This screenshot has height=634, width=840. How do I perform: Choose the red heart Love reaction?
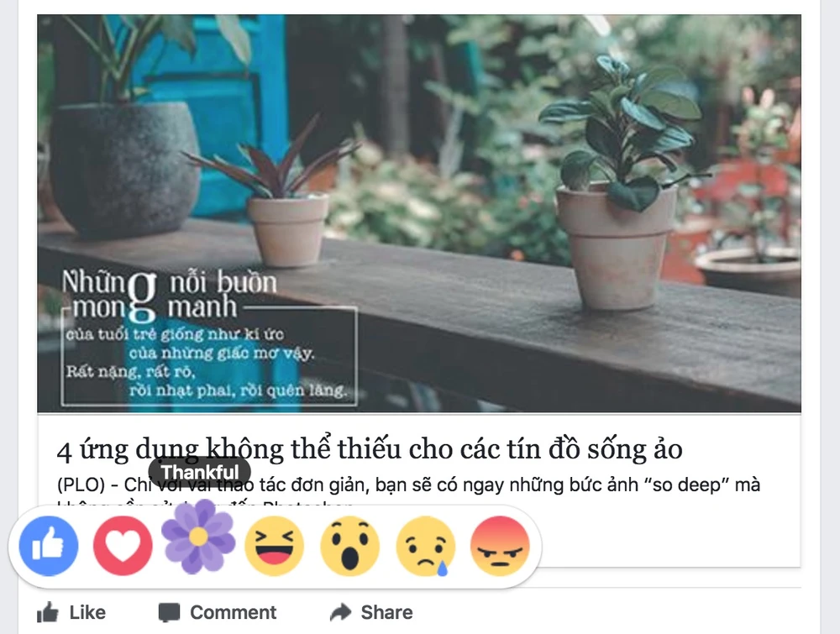tap(123, 546)
